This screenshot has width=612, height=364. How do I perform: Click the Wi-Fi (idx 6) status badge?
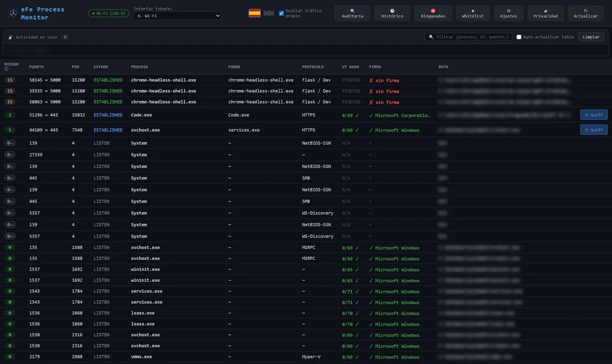pos(108,14)
